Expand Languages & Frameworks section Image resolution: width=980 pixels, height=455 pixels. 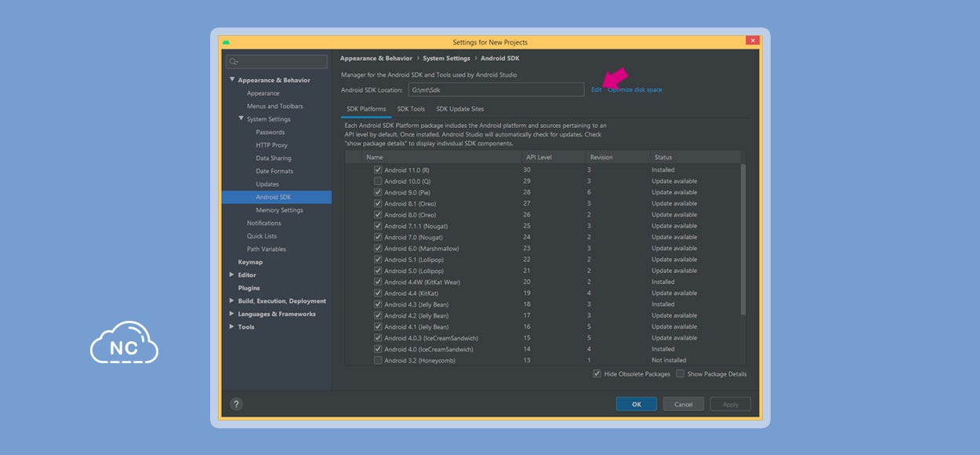[231, 314]
